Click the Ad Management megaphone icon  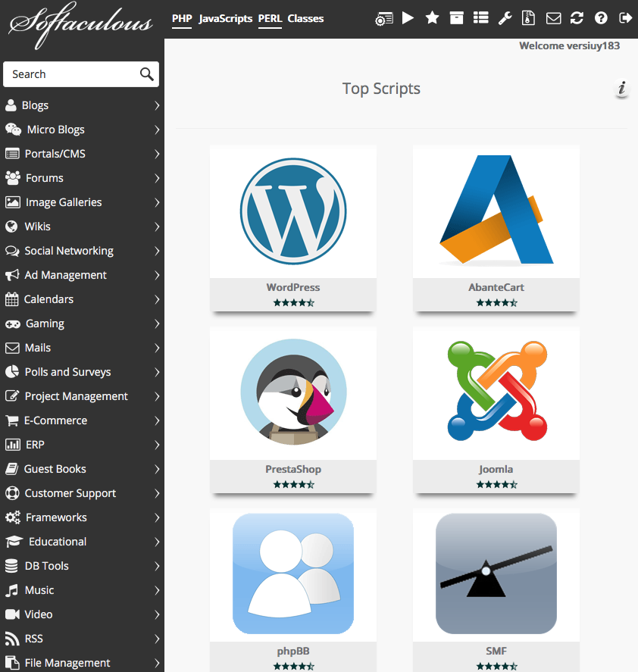12,275
